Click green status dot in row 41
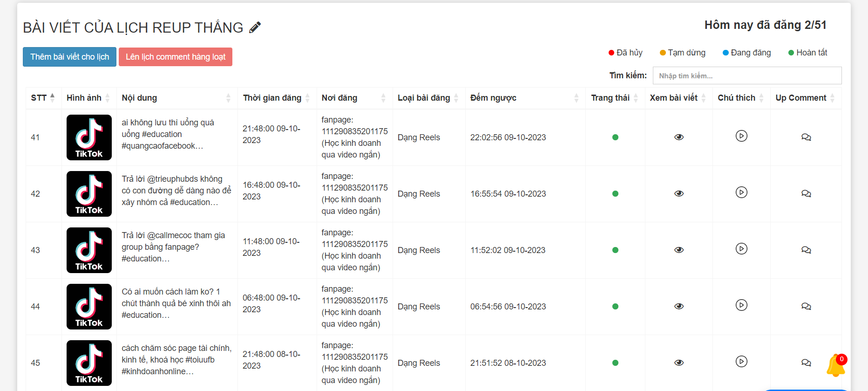This screenshot has height=391, width=868. coord(615,137)
